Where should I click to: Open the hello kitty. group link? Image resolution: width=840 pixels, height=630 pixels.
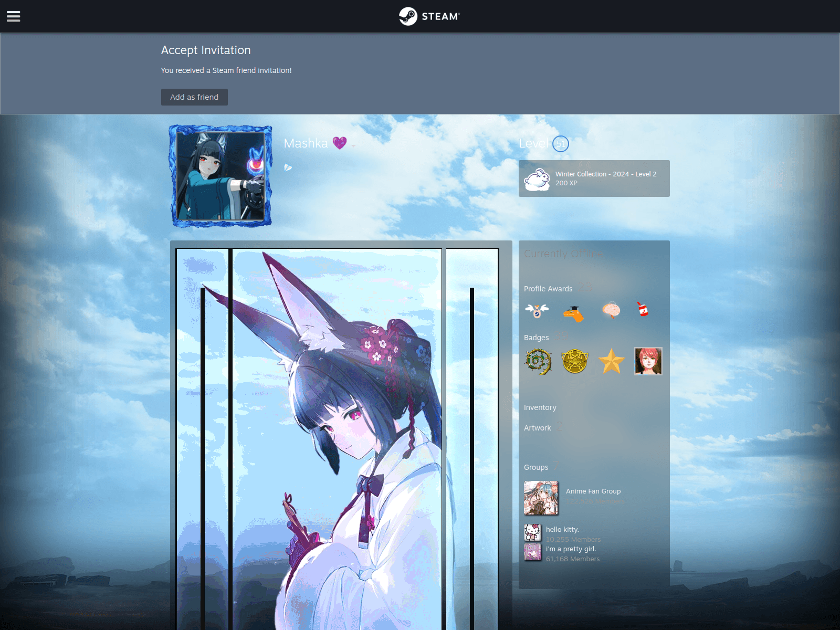(x=562, y=529)
